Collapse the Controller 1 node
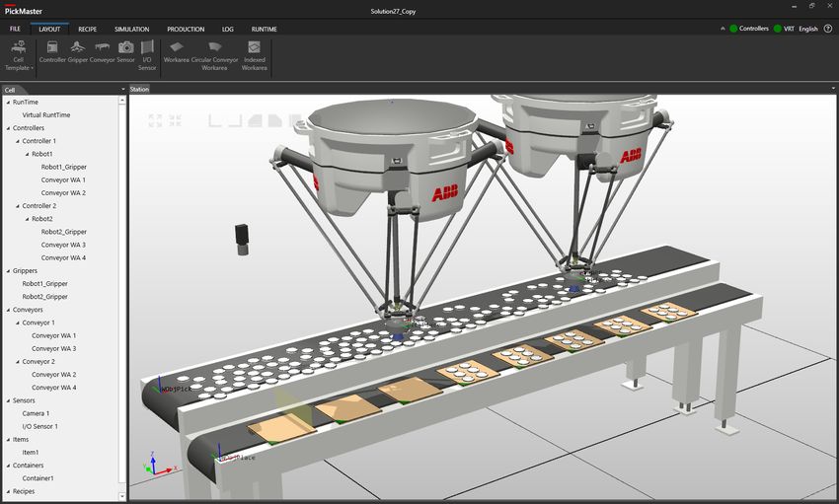This screenshot has height=504, width=839. click(18, 141)
